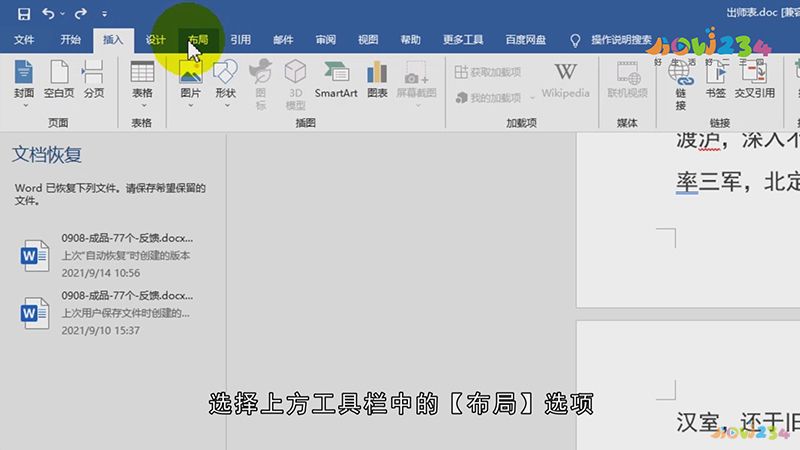Open the 百度网盘 tab
This screenshot has height=450, width=800.
pos(526,40)
